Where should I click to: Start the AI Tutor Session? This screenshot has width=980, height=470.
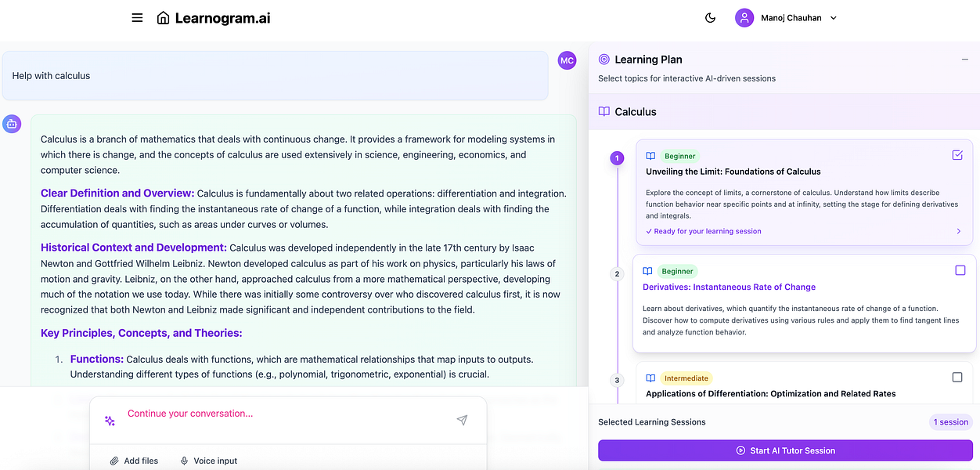(785, 450)
